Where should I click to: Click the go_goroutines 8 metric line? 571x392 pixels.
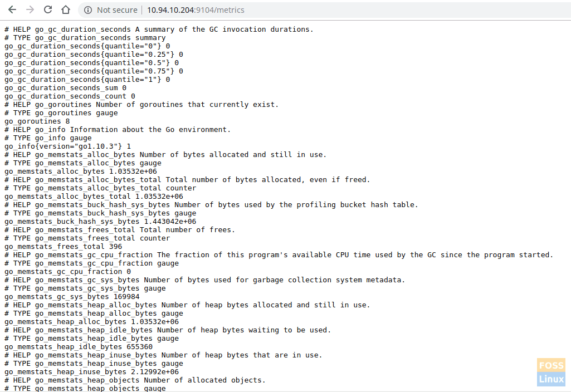[37, 121]
